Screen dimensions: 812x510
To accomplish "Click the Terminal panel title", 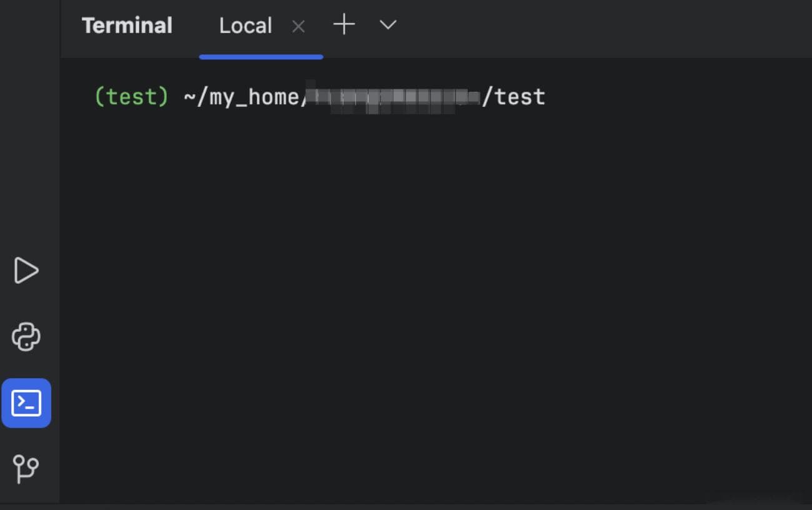I will click(x=127, y=26).
